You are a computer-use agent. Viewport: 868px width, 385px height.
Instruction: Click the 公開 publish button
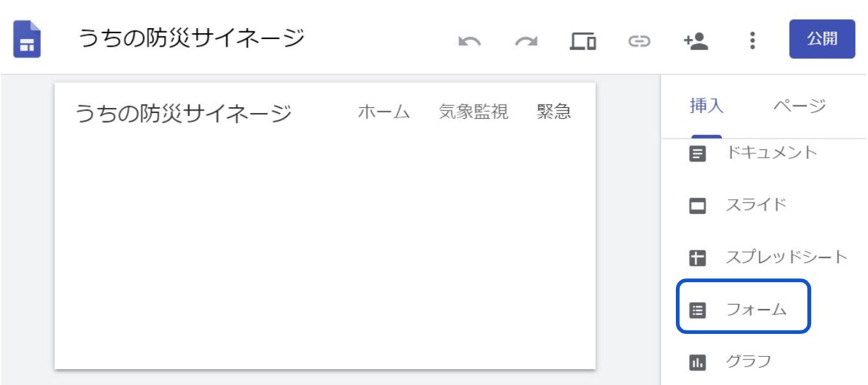[x=821, y=39]
